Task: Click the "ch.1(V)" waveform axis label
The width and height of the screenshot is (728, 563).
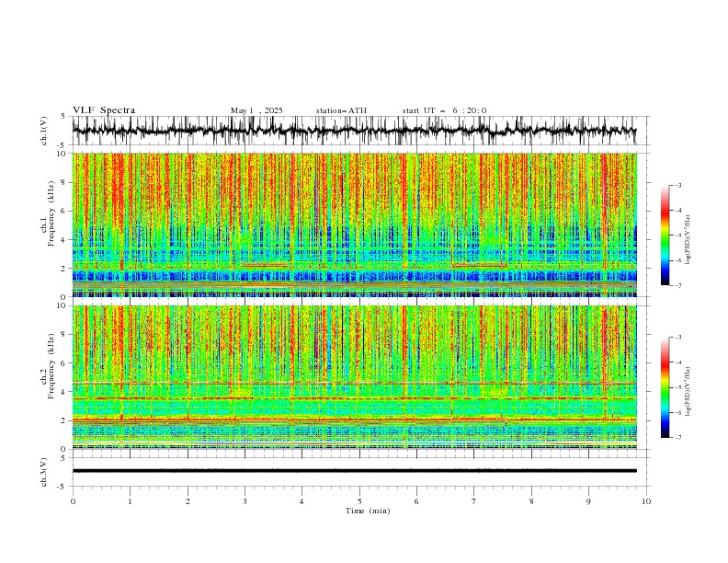Action: coord(44,131)
